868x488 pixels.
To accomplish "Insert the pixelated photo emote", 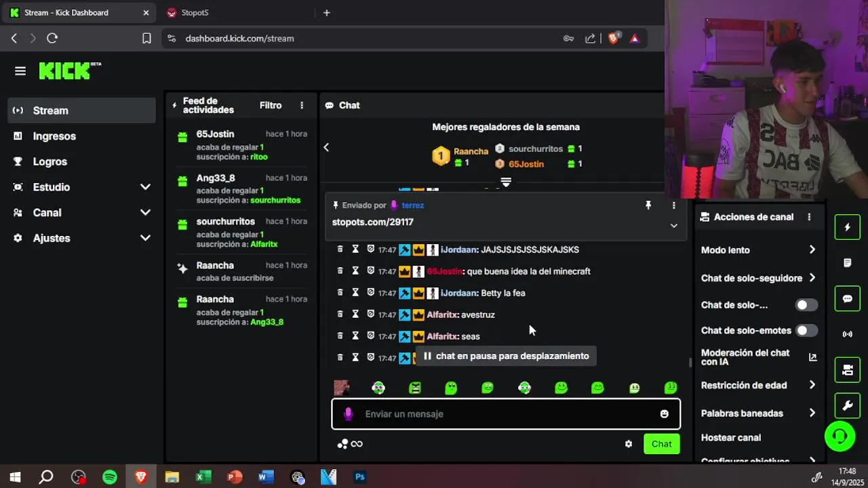I will [342, 388].
